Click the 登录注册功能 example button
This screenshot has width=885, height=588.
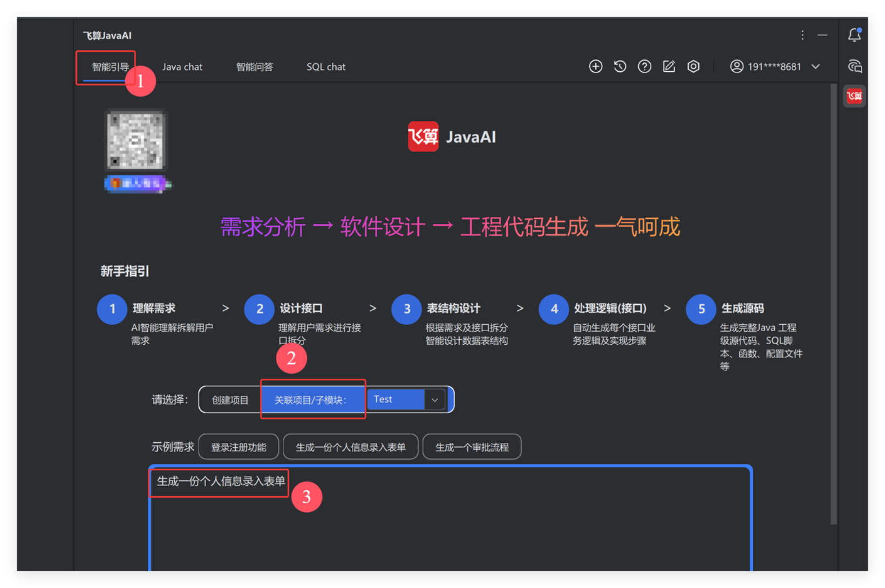[x=239, y=447]
